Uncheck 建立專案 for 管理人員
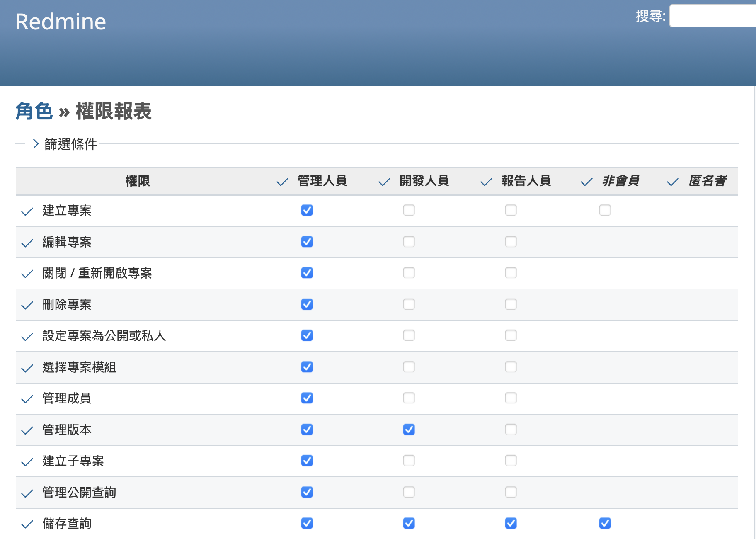Image resolution: width=756 pixels, height=539 pixels. click(x=307, y=210)
